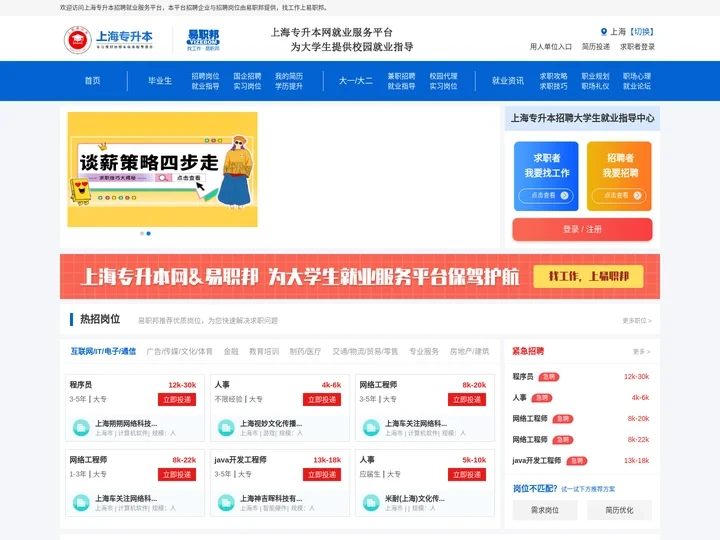Select 房地产/建筑 tab
This screenshot has height=540, width=720.
point(469,351)
